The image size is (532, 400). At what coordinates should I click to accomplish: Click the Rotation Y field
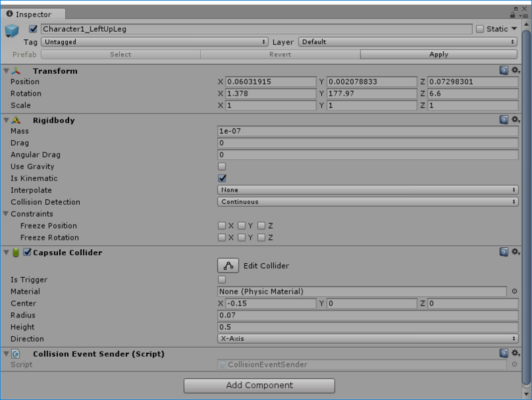[372, 94]
